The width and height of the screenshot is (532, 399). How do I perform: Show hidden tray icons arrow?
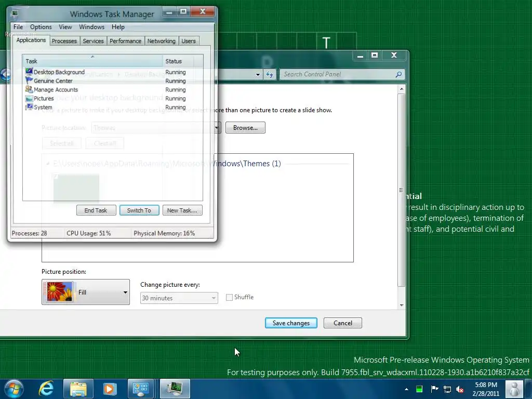[406, 389]
